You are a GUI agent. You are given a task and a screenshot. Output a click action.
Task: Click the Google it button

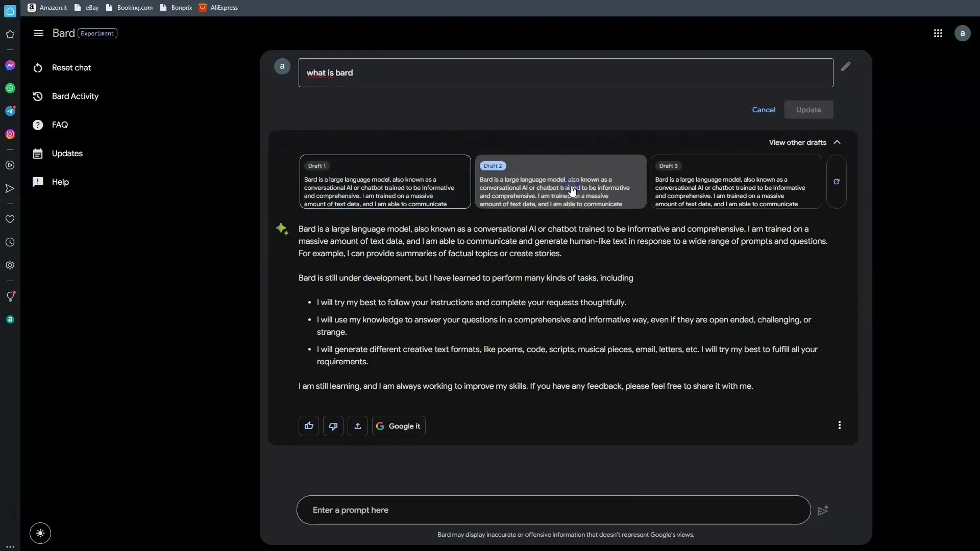[x=399, y=426]
